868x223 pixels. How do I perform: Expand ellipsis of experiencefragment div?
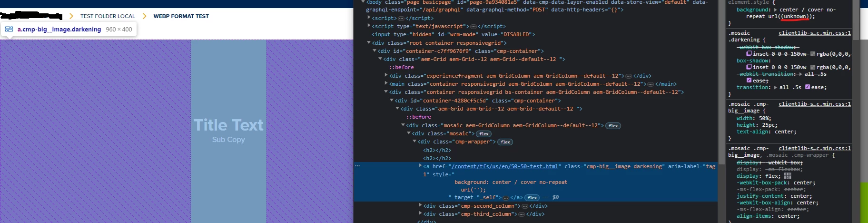(629, 76)
